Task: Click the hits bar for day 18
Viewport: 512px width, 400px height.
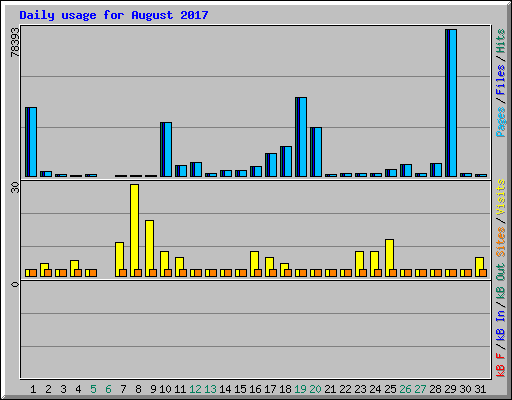Action: tap(286, 161)
